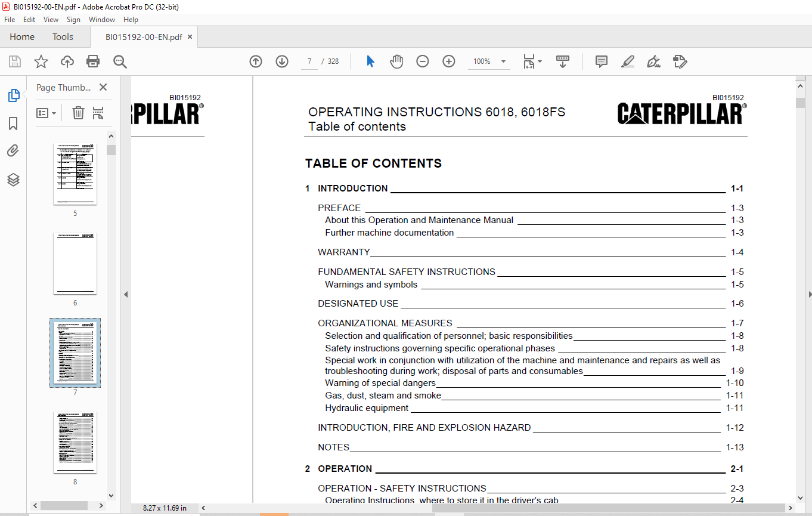Viewport: 812px width, 516px height.
Task: Select page 8 thumbnail
Action: 75,442
